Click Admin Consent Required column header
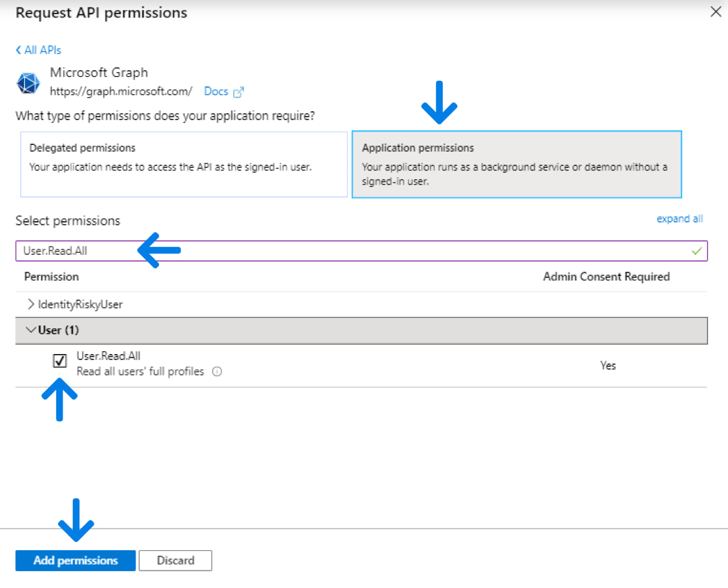The height and width of the screenshot is (588, 728). point(607,277)
